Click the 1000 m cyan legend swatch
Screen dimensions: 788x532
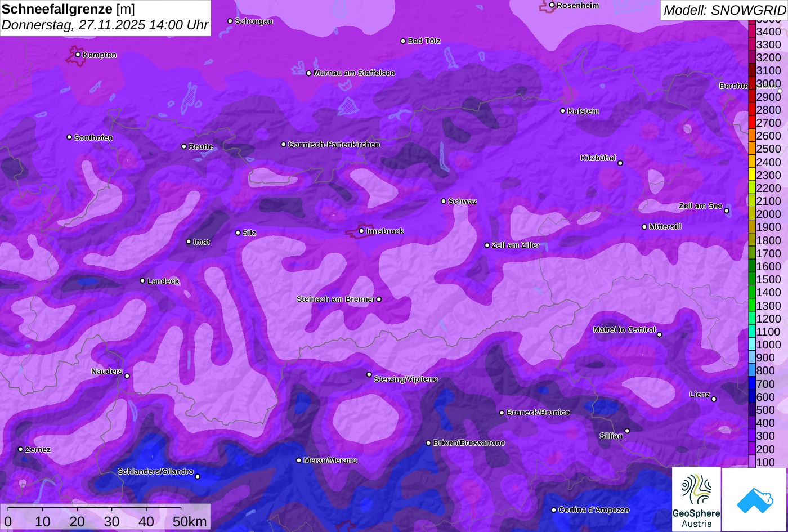pos(751,344)
